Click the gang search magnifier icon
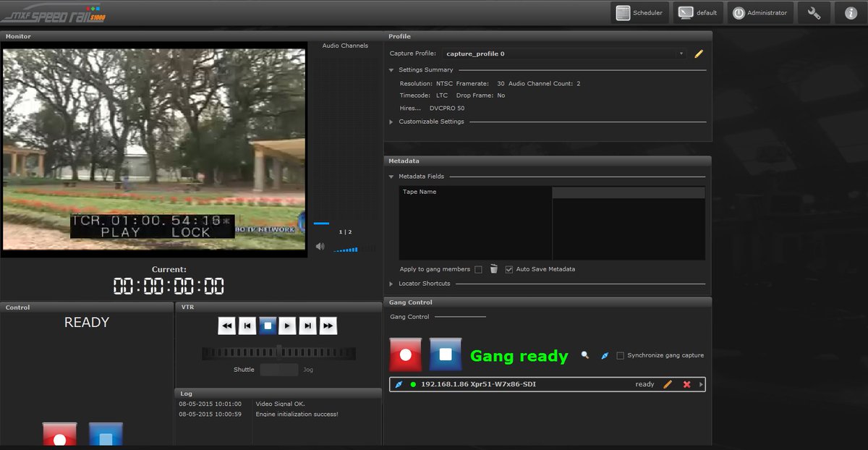 coord(585,355)
